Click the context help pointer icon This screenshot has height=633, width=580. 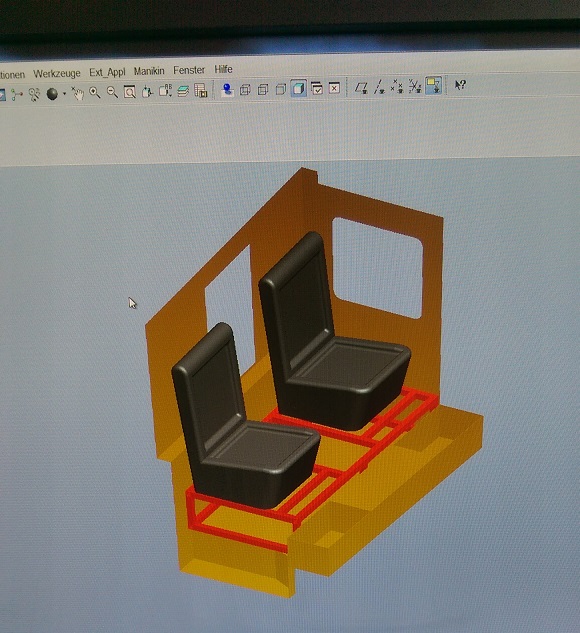[461, 85]
